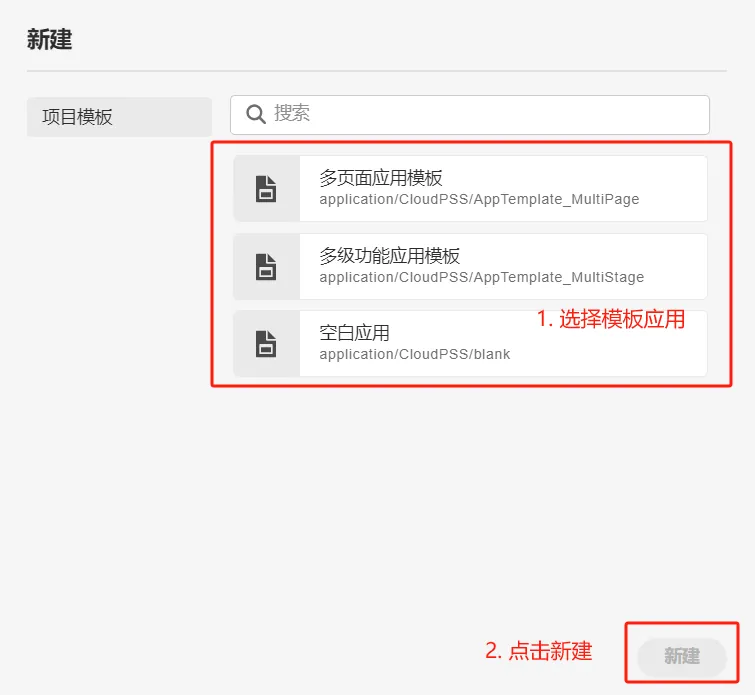Click the file icon of 空白应用

tap(266, 344)
